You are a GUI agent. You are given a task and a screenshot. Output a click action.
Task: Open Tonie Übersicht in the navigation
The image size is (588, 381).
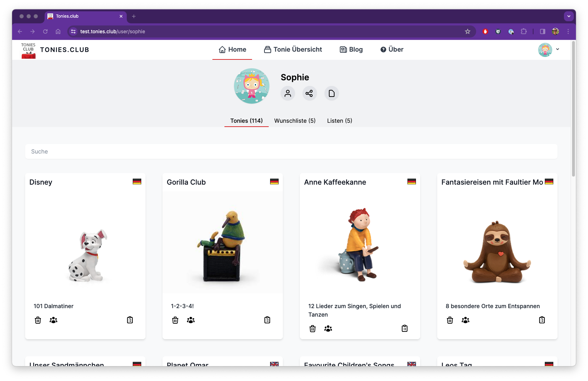293,50
